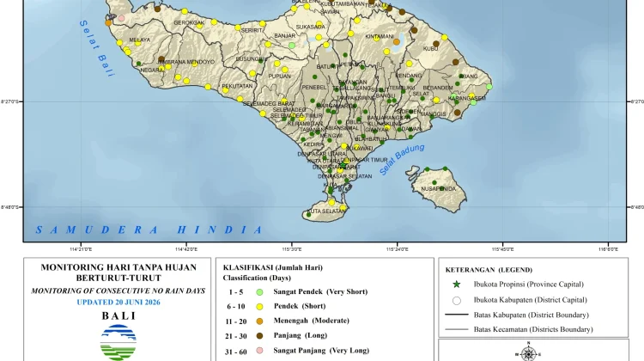Click the 11 - 20 day range text

(236, 321)
